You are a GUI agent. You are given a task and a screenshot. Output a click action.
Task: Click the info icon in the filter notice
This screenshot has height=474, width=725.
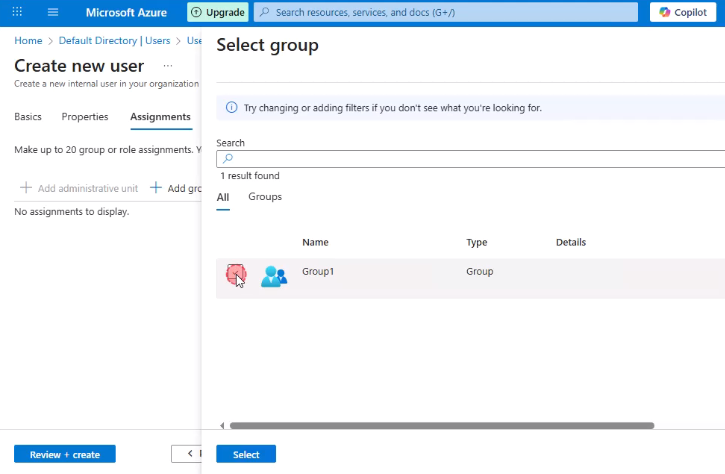(231, 108)
